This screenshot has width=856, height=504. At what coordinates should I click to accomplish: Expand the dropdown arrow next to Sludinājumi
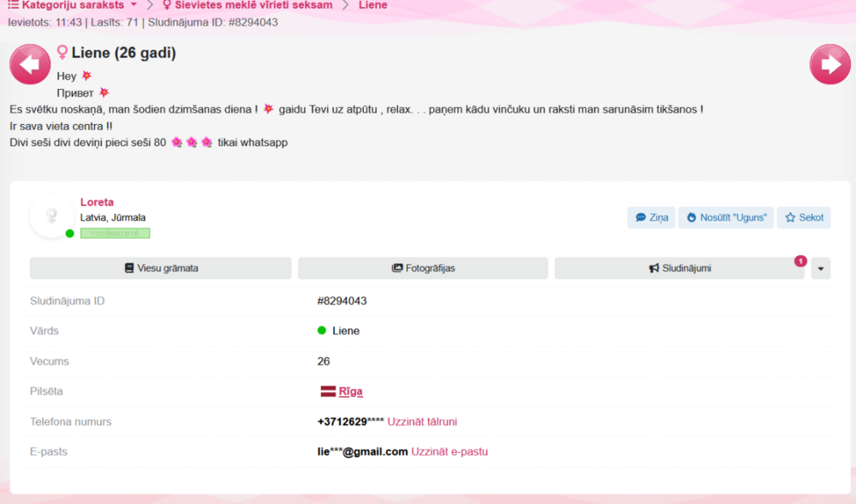820,268
